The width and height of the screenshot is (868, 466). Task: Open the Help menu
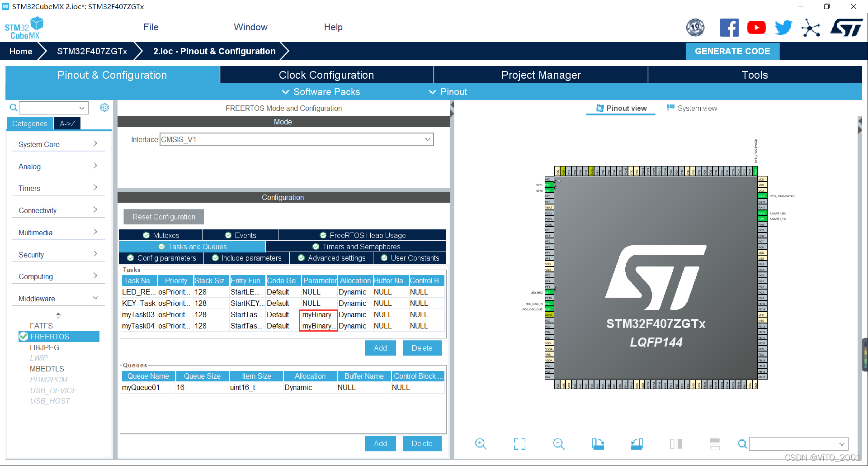pyautogui.click(x=333, y=27)
